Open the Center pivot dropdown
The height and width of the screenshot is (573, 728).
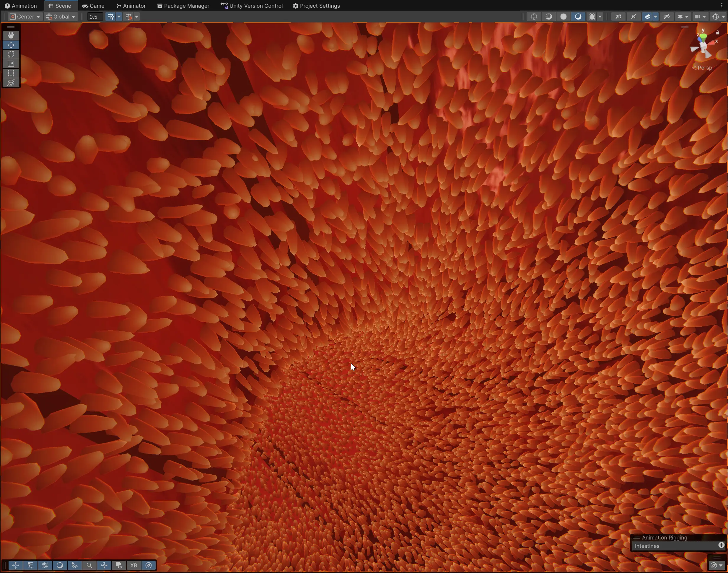pyautogui.click(x=25, y=17)
